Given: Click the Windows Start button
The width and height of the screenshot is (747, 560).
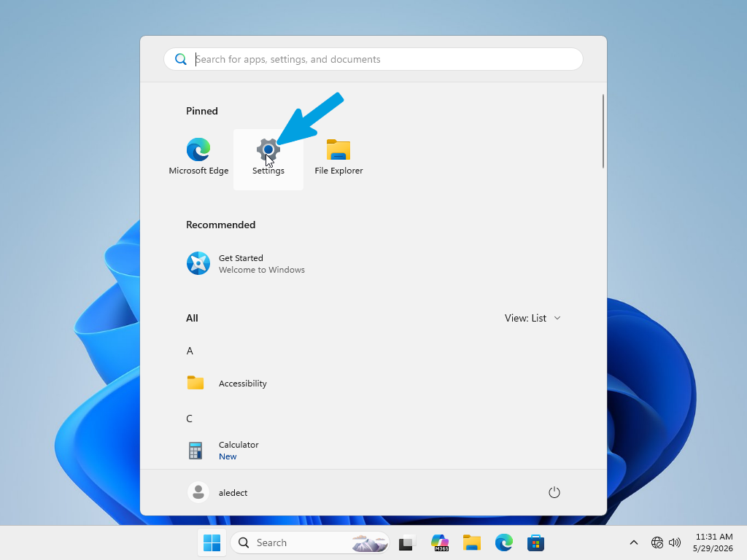Looking at the screenshot, I should tap(212, 542).
